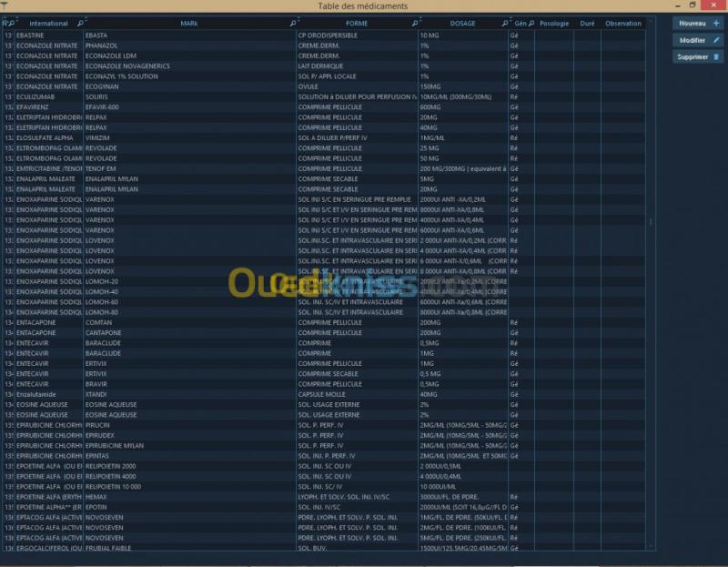This screenshot has width=728, height=567.
Task: Select EPIRUDEX brand cell
Action: pos(189,435)
